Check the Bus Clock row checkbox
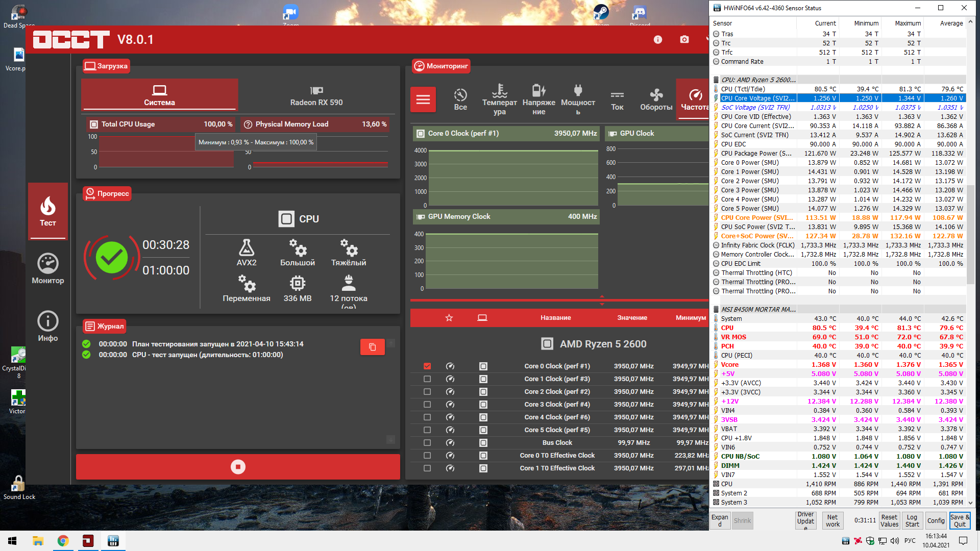 click(427, 443)
